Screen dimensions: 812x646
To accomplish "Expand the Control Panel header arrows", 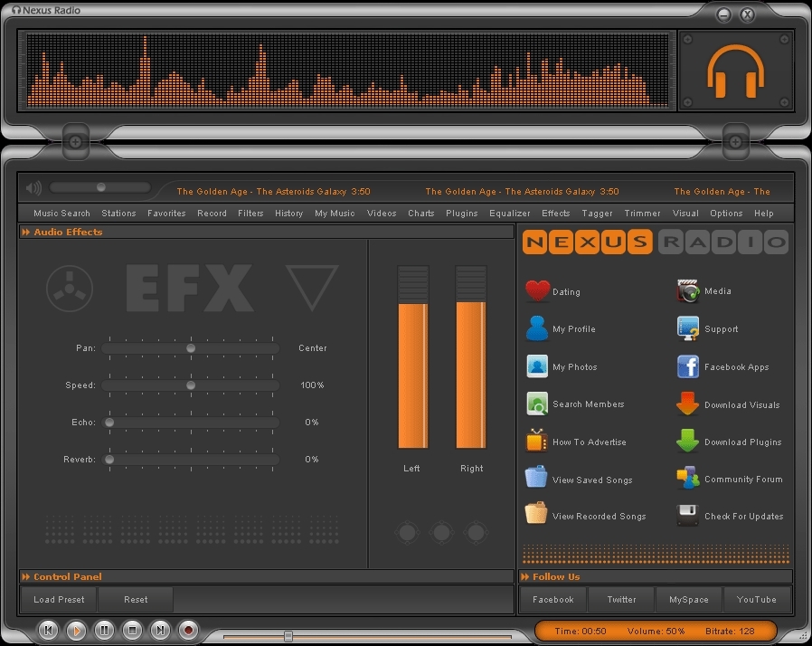I will (x=26, y=576).
